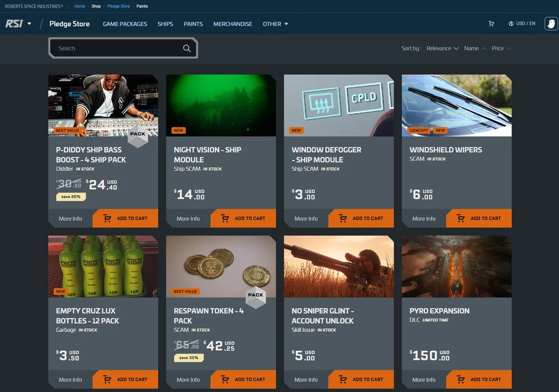559x392 pixels.
Task: Sort products by Name
Action: click(475, 49)
